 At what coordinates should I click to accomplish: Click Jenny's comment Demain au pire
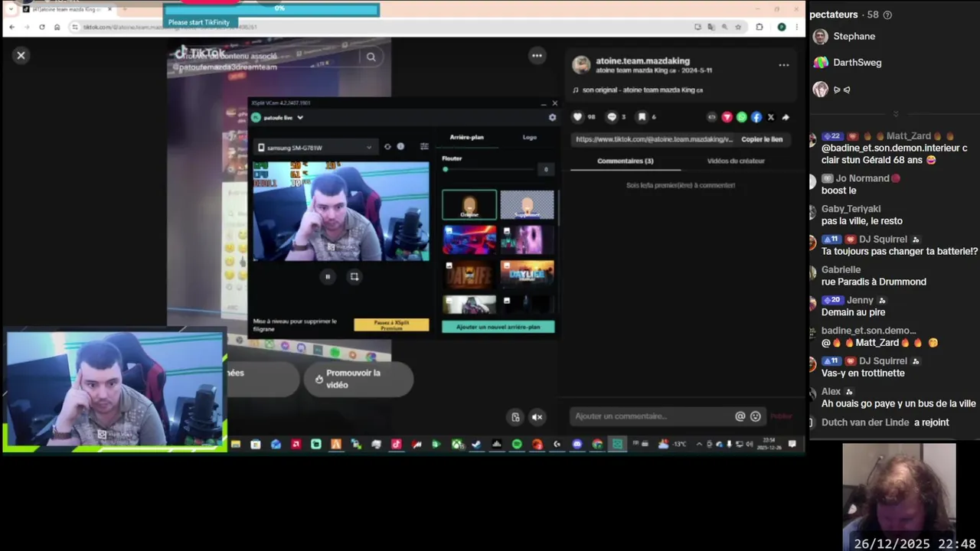[x=853, y=312]
